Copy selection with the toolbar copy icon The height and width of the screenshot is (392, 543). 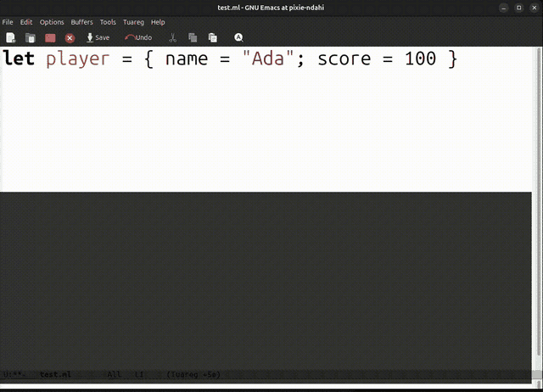(193, 37)
